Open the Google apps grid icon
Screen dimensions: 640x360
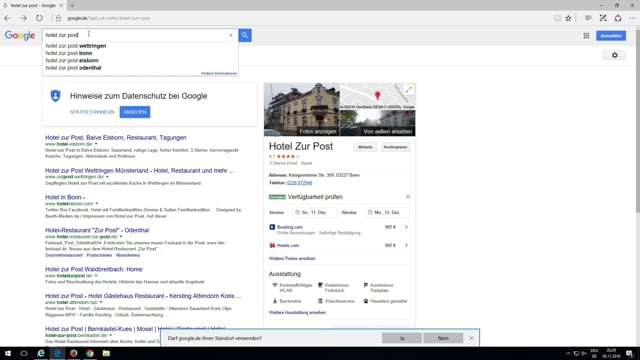click(x=586, y=36)
